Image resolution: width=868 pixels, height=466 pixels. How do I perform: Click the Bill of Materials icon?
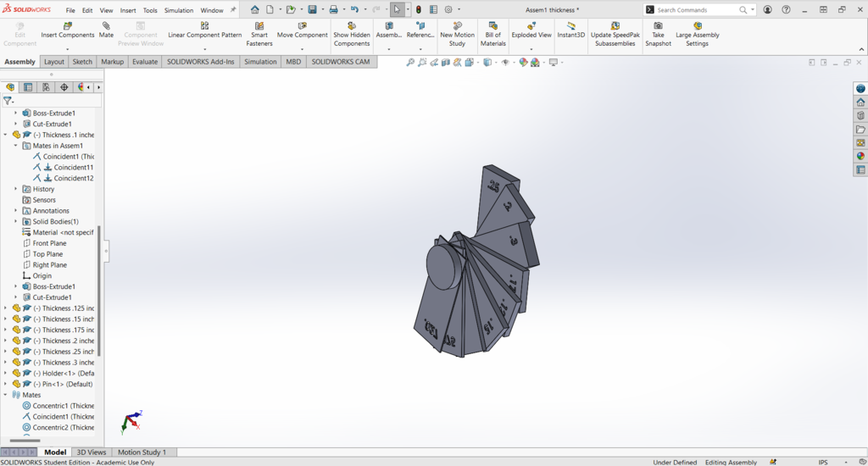(x=492, y=25)
